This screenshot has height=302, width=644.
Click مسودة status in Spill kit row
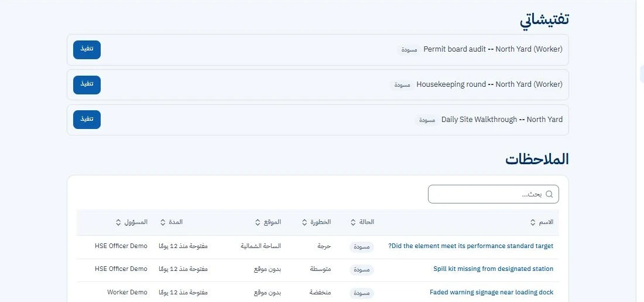coord(362,270)
